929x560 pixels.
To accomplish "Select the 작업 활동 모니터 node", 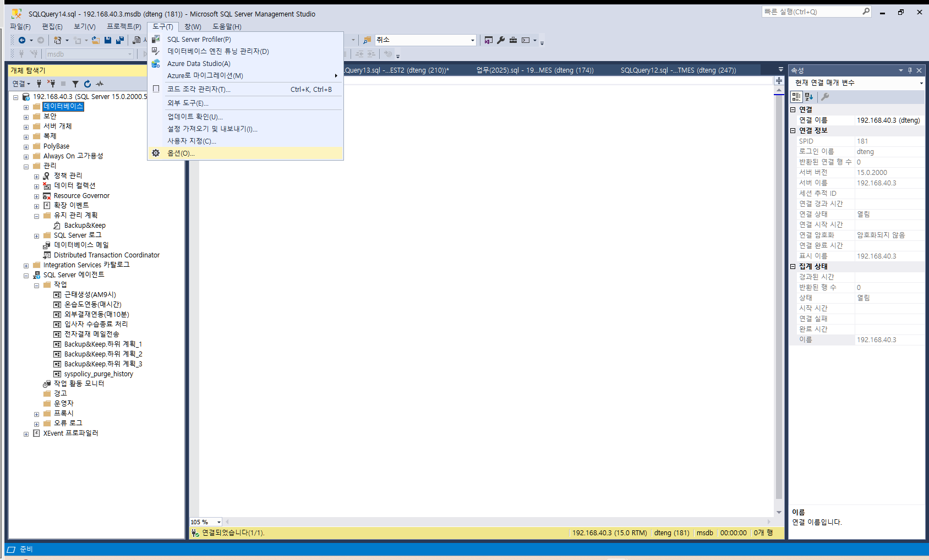I will (x=79, y=384).
